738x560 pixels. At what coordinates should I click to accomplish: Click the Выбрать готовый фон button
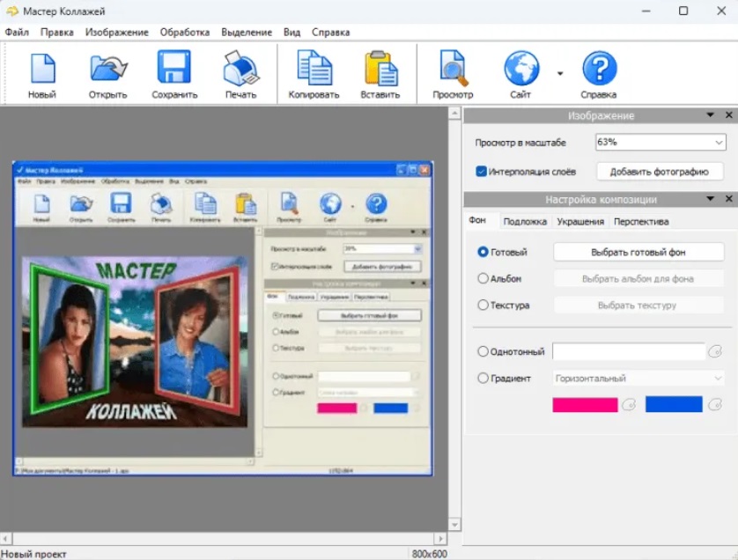638,253
